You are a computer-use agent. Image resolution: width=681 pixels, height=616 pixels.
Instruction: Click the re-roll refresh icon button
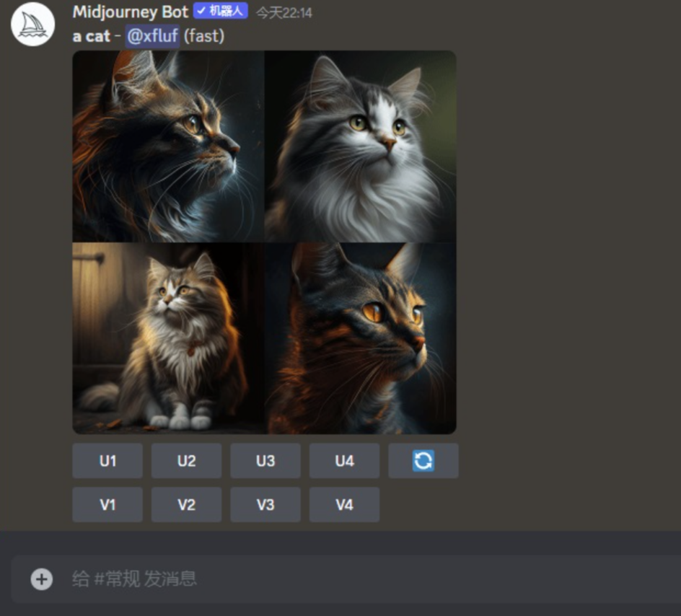(423, 461)
